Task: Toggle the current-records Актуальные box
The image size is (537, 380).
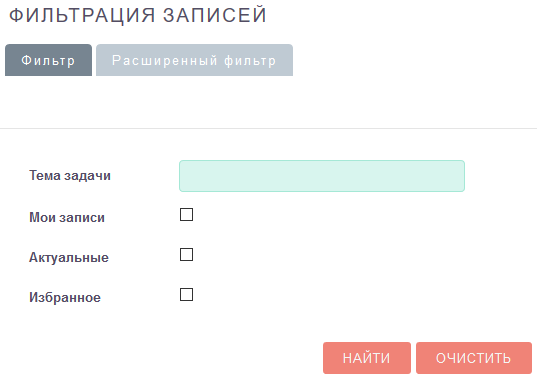Action: pos(186,255)
